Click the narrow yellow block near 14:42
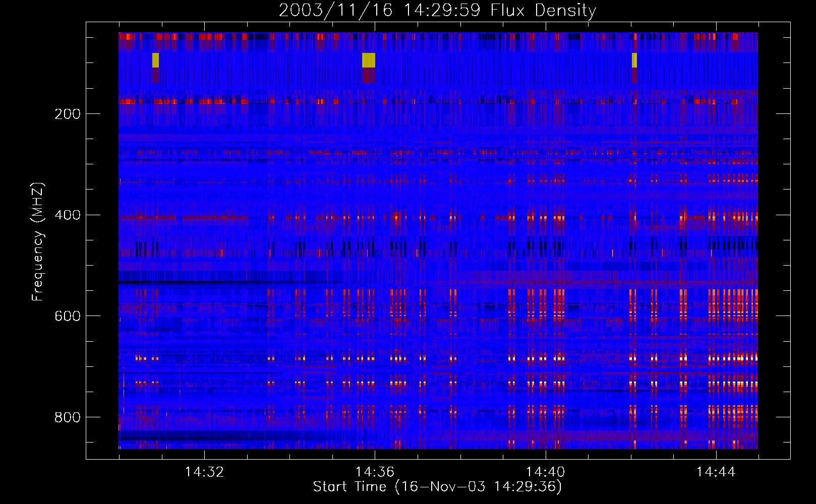 click(x=634, y=60)
